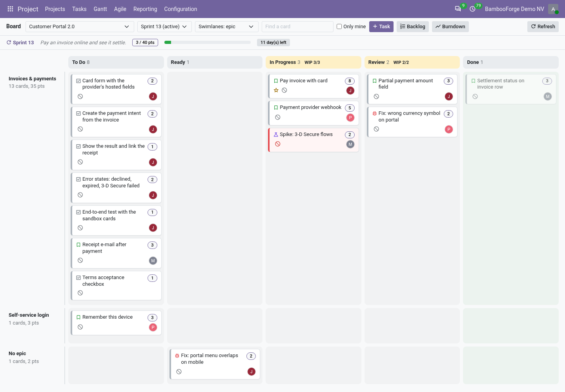Image resolution: width=565 pixels, height=392 pixels.
Task: Click the task checkbox icon on Error states card
Action: pyautogui.click(x=78, y=180)
